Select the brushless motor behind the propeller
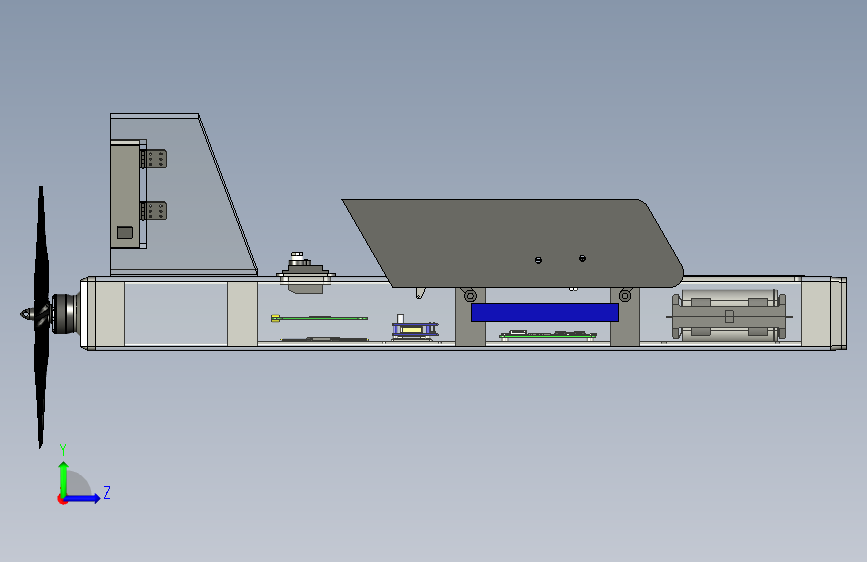This screenshot has height=562, width=867. click(66, 314)
